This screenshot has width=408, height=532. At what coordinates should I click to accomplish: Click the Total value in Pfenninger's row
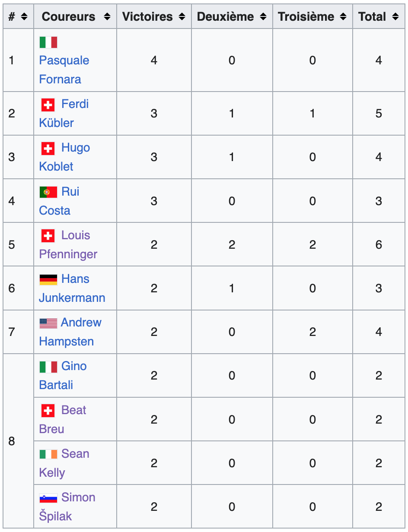379,245
